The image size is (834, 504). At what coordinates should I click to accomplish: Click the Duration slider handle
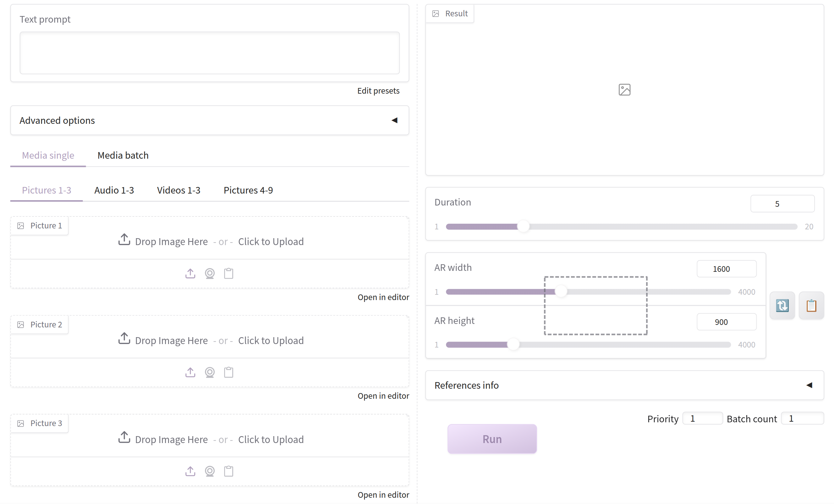tap(523, 227)
